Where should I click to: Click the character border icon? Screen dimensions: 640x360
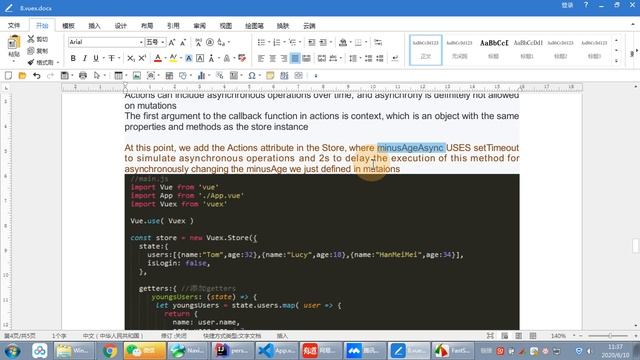click(200, 58)
